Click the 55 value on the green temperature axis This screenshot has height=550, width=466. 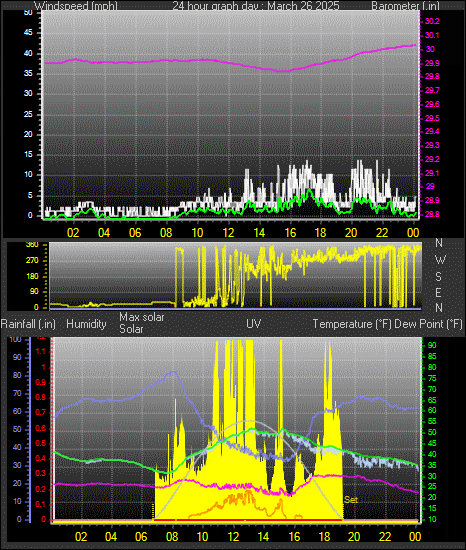click(x=432, y=422)
